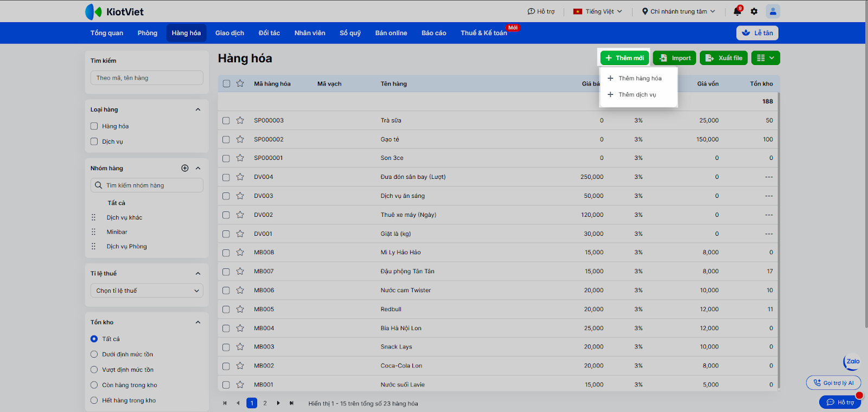Go to page 2 of products

pos(265,403)
